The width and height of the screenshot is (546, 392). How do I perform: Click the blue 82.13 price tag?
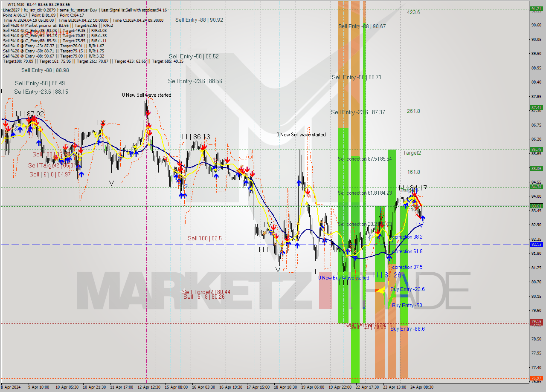pyautogui.click(x=536, y=245)
